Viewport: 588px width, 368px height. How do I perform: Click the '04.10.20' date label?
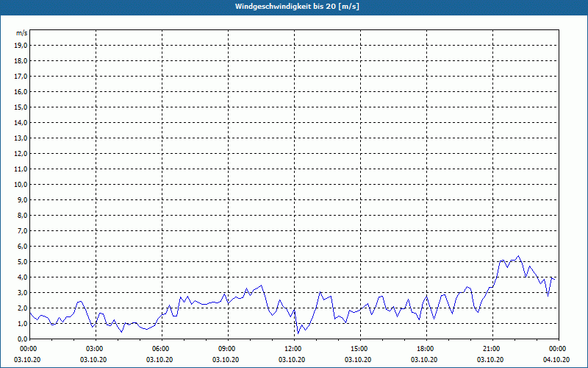click(x=556, y=360)
